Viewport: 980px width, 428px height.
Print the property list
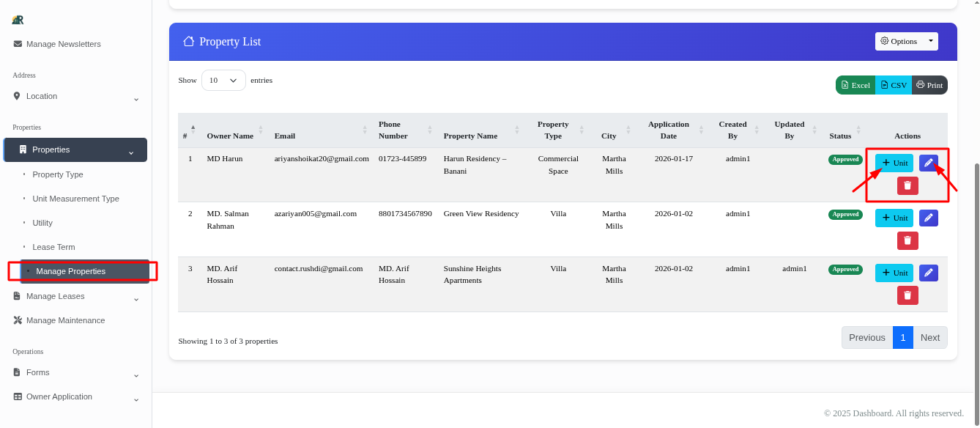click(x=929, y=85)
